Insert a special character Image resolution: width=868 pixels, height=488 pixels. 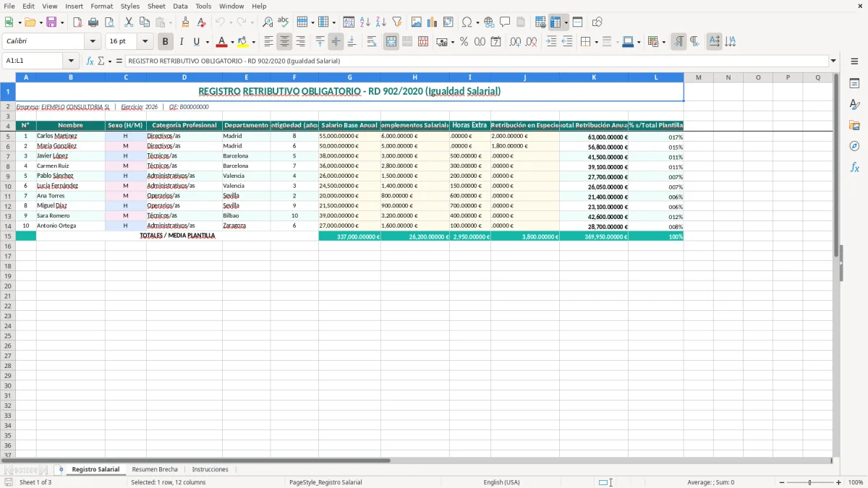[x=467, y=22]
